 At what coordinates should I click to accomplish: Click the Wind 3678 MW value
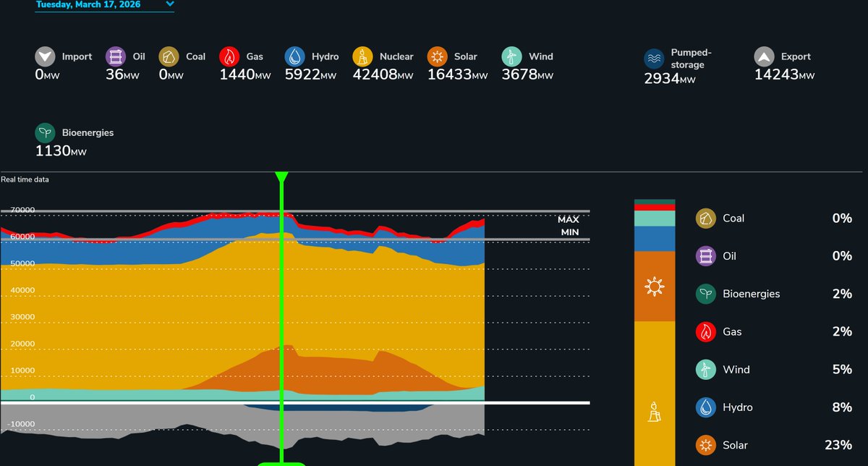click(527, 74)
